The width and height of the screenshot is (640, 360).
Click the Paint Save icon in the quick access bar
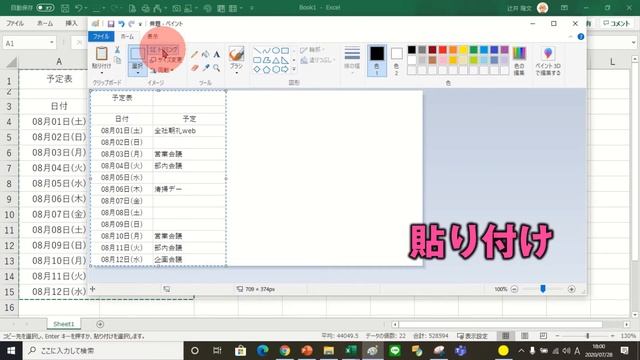(x=111, y=24)
